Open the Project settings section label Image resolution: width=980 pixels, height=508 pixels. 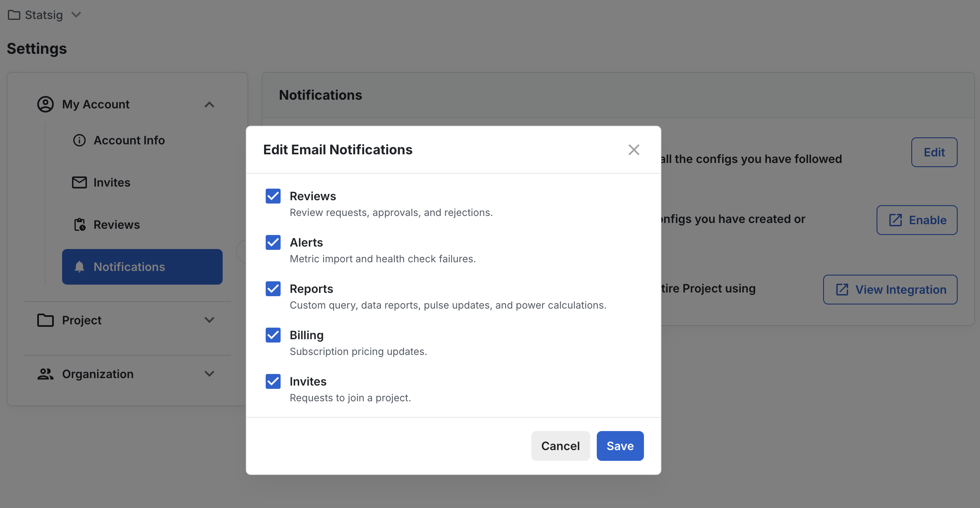click(x=82, y=320)
